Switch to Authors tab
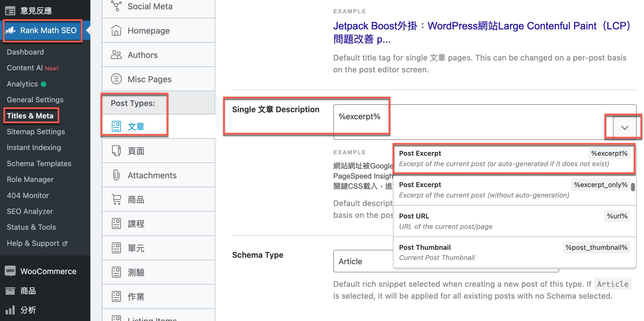 point(158,55)
